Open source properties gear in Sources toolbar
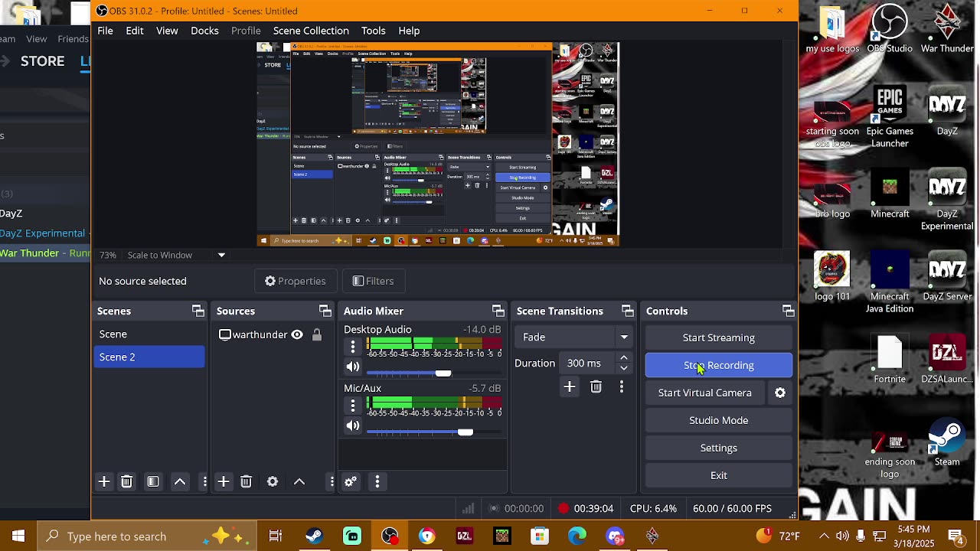The width and height of the screenshot is (980, 551). (273, 481)
